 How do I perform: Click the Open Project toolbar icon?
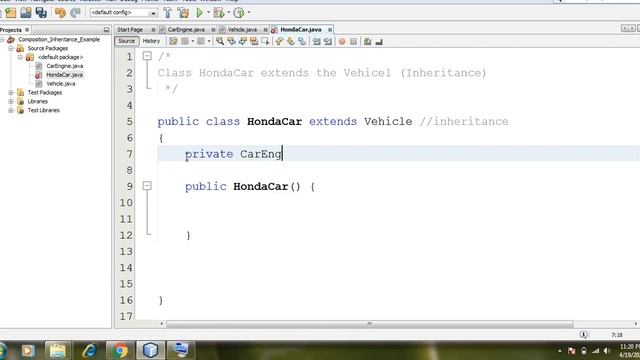(26, 13)
